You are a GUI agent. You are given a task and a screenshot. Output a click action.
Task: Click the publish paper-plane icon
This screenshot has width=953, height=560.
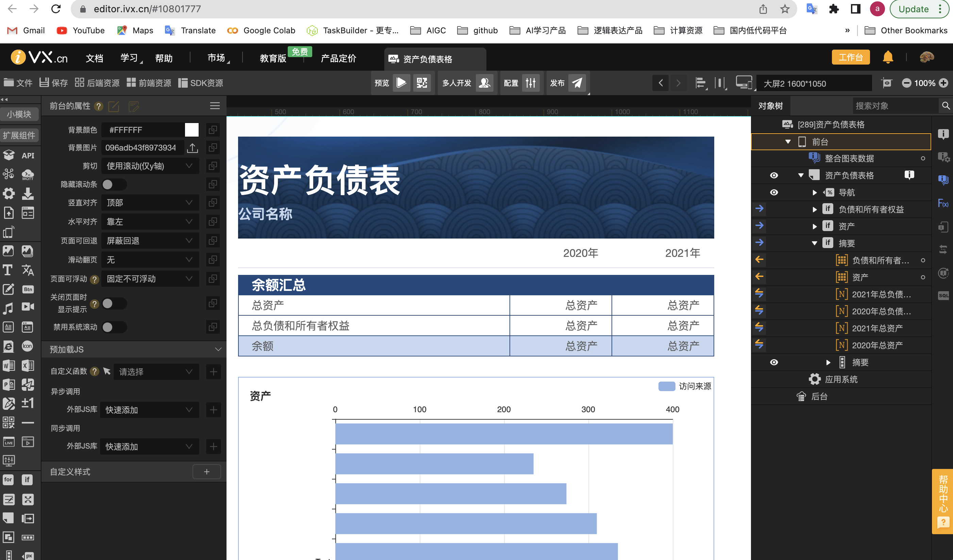coord(577,83)
